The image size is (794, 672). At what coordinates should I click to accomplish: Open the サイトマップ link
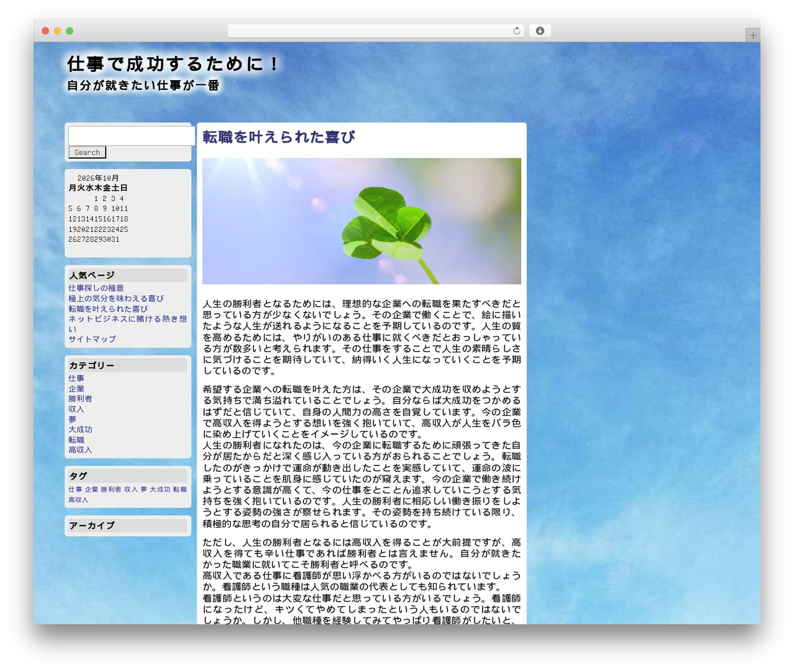[92, 339]
